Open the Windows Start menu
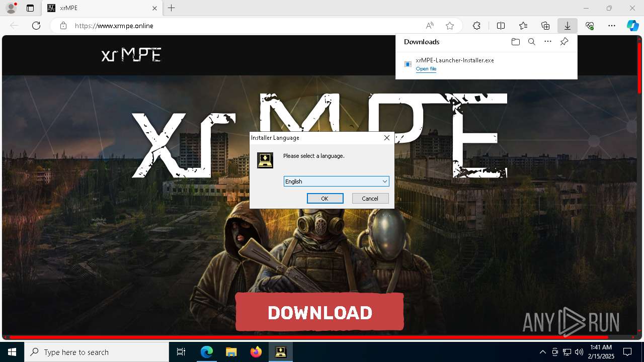The height and width of the screenshot is (362, 644). pyautogui.click(x=12, y=352)
